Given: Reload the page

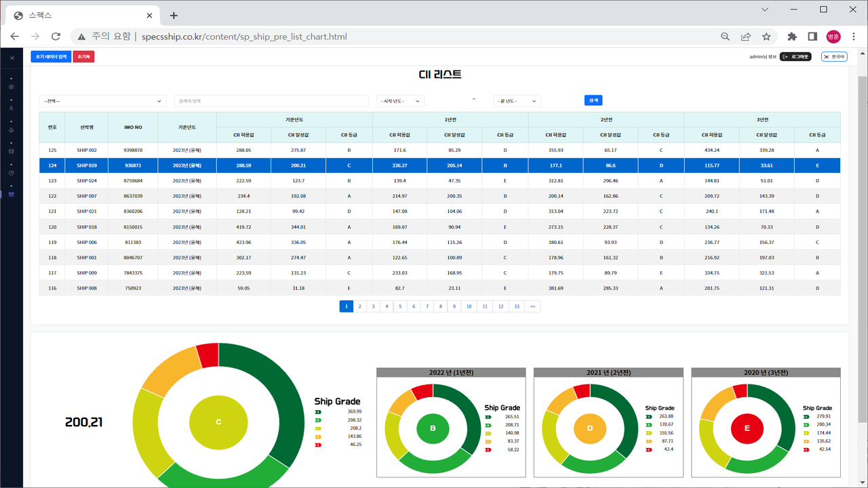Looking at the screenshot, I should pyautogui.click(x=56, y=37).
